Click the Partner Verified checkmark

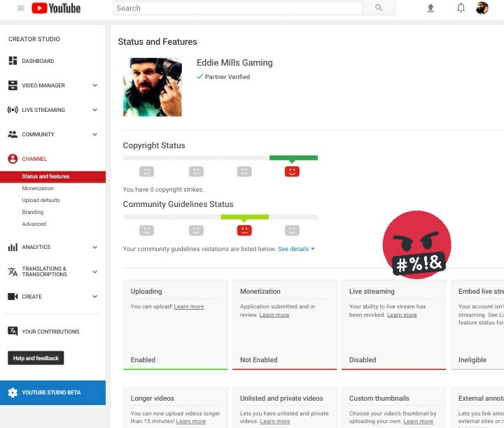(x=199, y=76)
